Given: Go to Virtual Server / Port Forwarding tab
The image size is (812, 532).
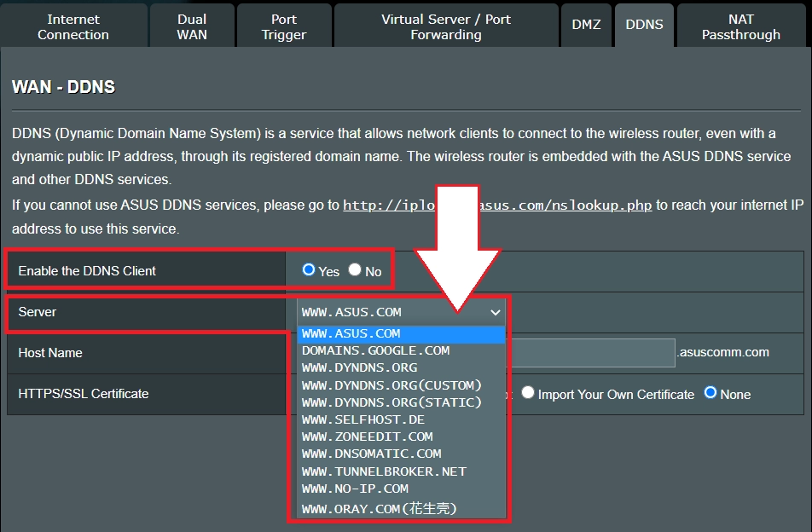Looking at the screenshot, I should 445,24.
